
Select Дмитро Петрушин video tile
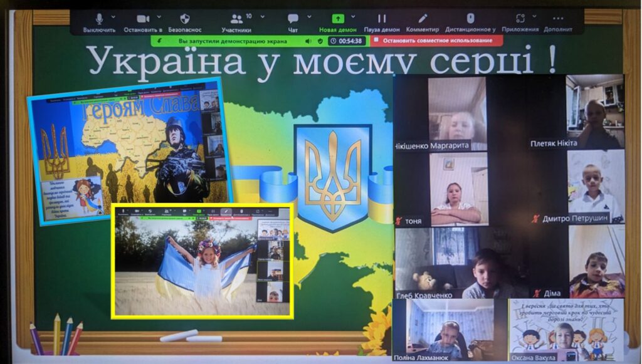pyautogui.click(x=577, y=187)
